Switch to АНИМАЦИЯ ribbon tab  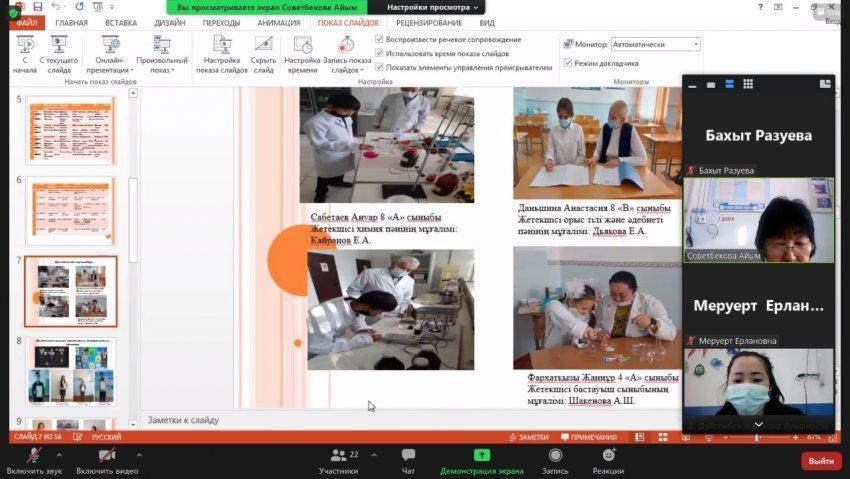(x=279, y=23)
